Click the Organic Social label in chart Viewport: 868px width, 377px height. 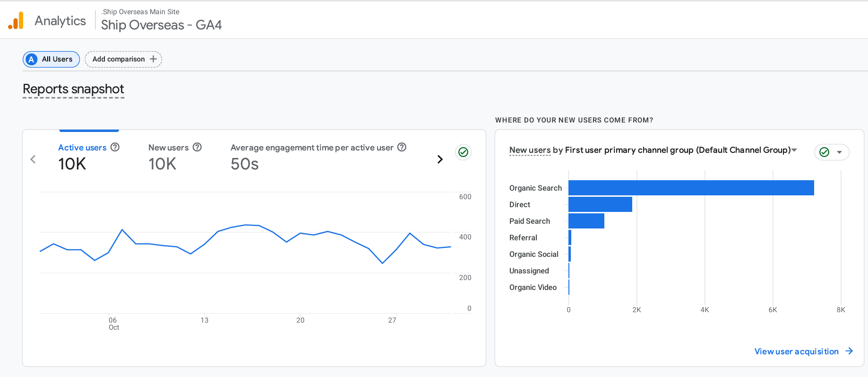pyautogui.click(x=534, y=254)
